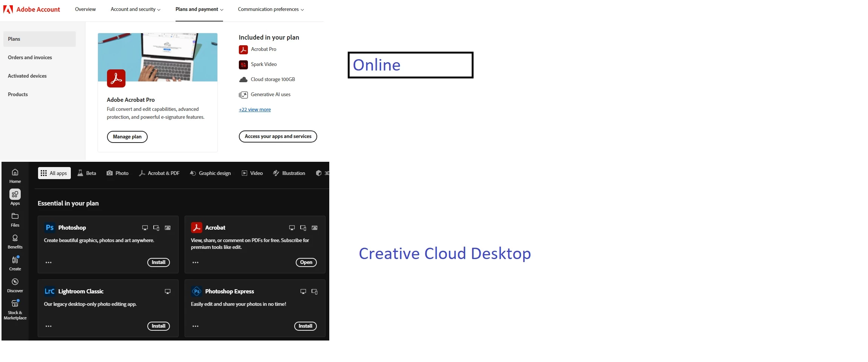Click the Essential in your plan heading
Screen dimensions: 868x362
coord(68,203)
